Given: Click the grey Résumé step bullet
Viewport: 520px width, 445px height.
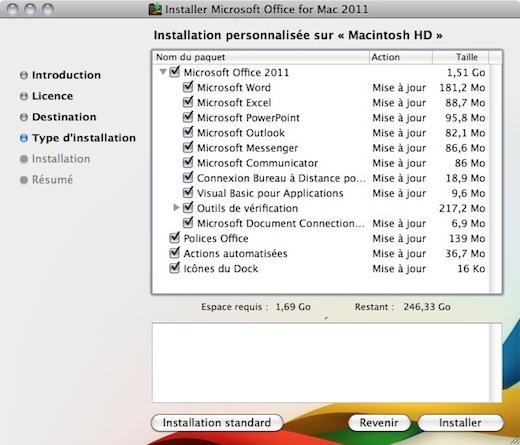Looking at the screenshot, I should (24, 180).
